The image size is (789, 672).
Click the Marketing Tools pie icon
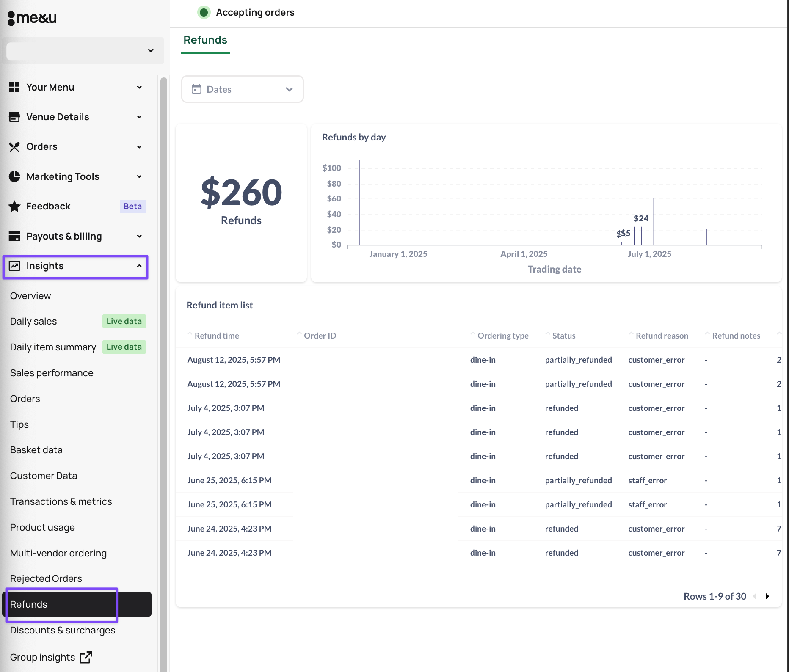[14, 176]
